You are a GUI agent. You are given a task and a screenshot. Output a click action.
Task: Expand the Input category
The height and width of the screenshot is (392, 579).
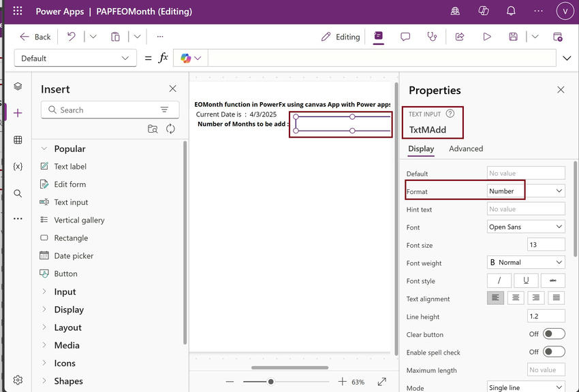point(44,291)
